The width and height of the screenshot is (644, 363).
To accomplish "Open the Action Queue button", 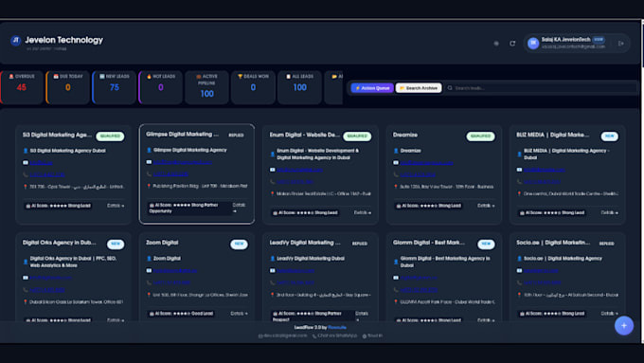I will 372,88.
